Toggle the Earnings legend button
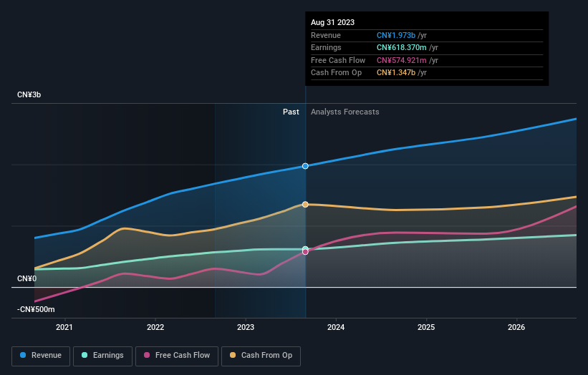Screen dimensions: 588x375 [102, 356]
